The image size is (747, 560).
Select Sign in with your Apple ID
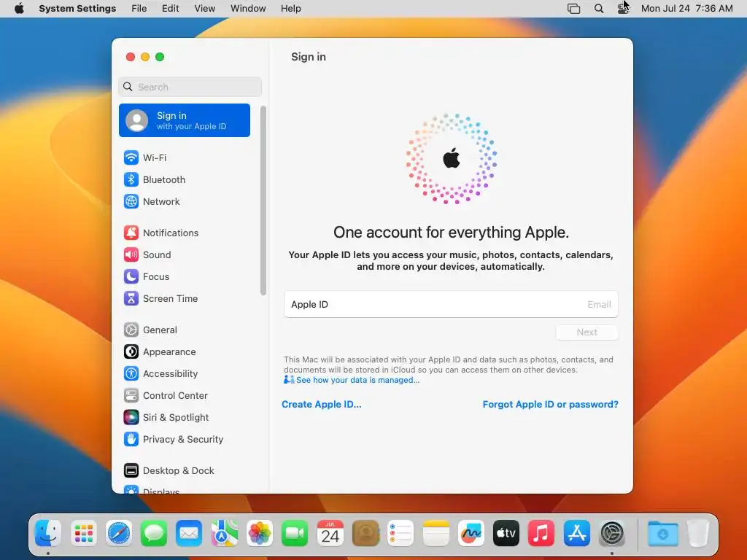pyautogui.click(x=185, y=120)
